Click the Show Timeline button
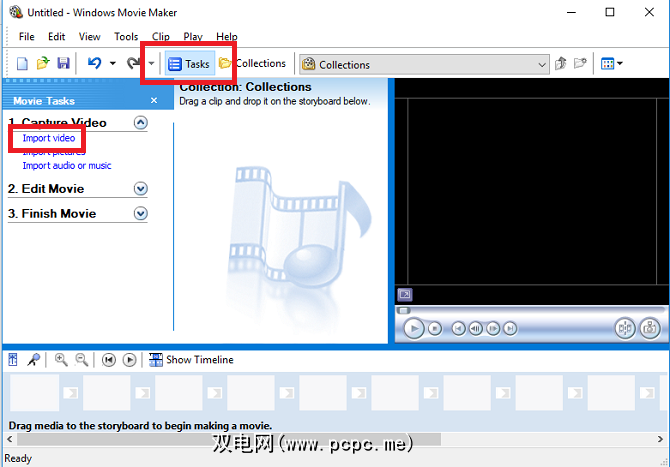This screenshot has height=467, width=670. 191,360
